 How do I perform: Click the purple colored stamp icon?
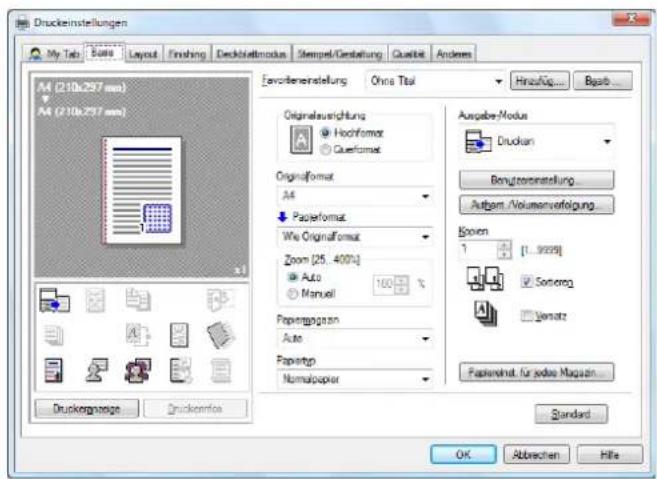[138, 370]
